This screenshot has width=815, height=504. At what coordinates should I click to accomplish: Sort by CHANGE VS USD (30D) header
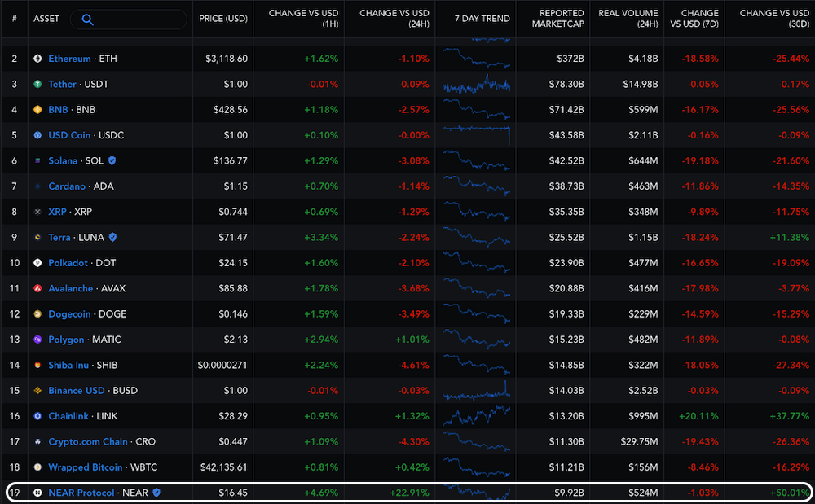(x=774, y=19)
